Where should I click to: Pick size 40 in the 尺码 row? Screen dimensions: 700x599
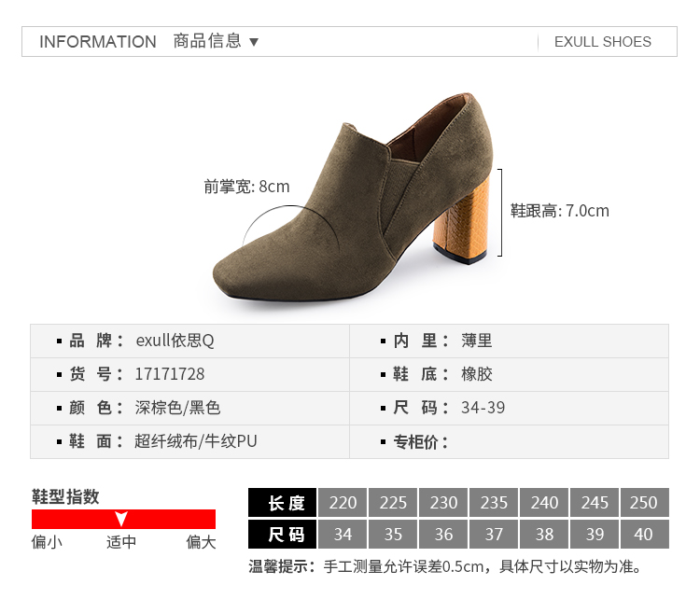point(644,535)
